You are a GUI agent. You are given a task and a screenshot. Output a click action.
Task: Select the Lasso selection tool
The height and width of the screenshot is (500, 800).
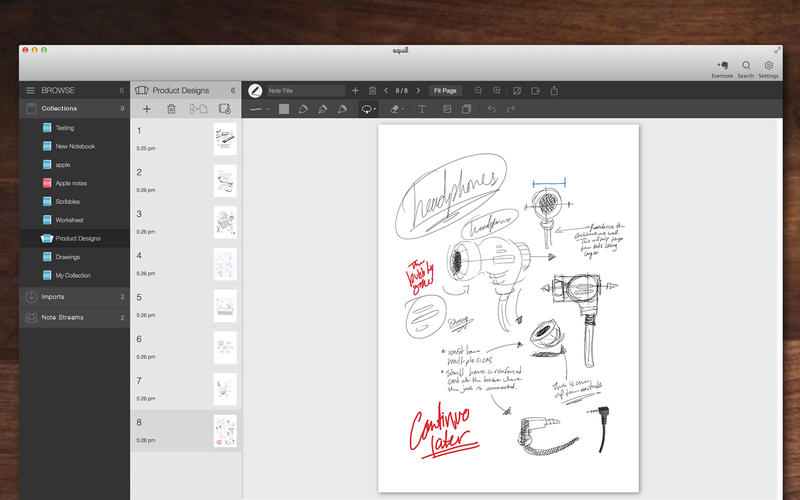[x=368, y=109]
